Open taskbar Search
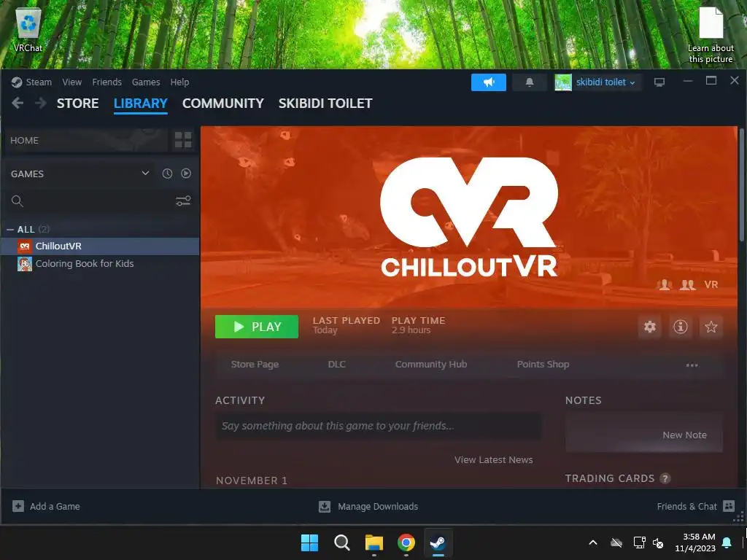The width and height of the screenshot is (747, 560). click(341, 542)
